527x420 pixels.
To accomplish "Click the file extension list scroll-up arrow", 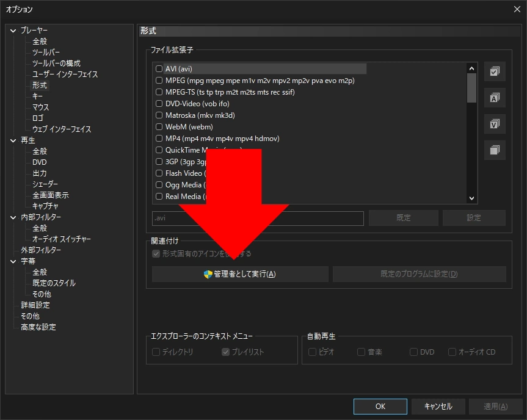I will (x=471, y=69).
